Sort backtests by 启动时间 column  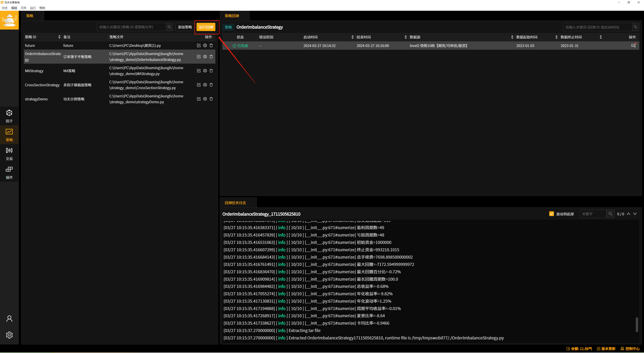pyautogui.click(x=353, y=37)
